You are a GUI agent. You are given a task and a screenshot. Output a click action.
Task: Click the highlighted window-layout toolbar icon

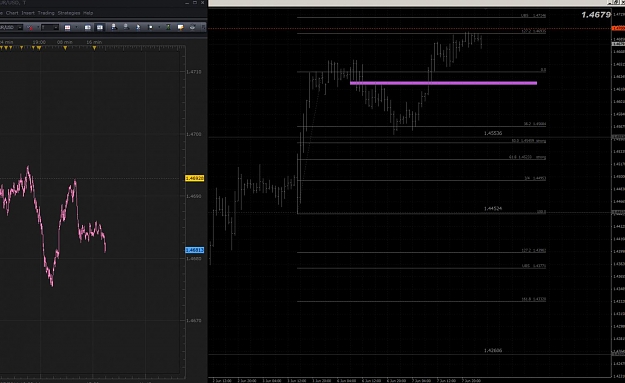(x=100, y=27)
